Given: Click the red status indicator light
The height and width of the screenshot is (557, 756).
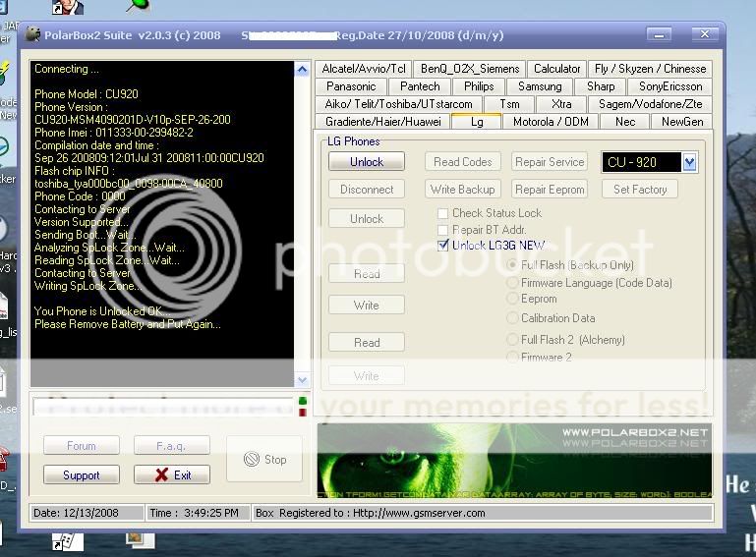Looking at the screenshot, I should coord(303,413).
